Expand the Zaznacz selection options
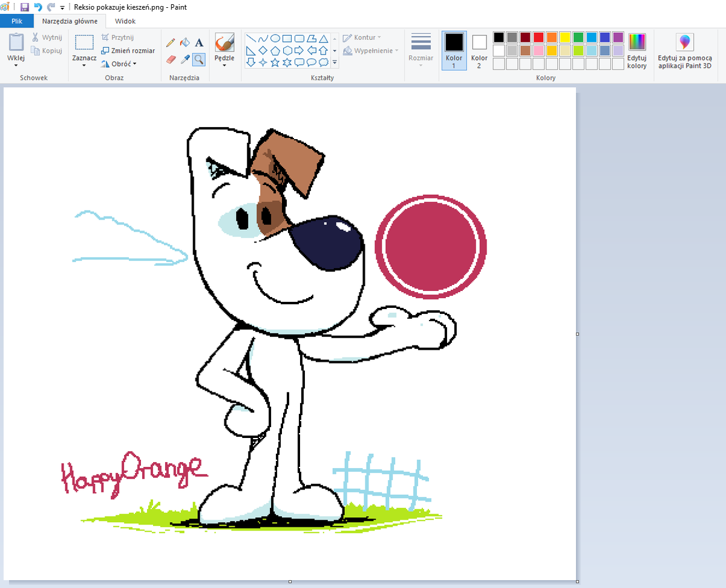 (84, 66)
